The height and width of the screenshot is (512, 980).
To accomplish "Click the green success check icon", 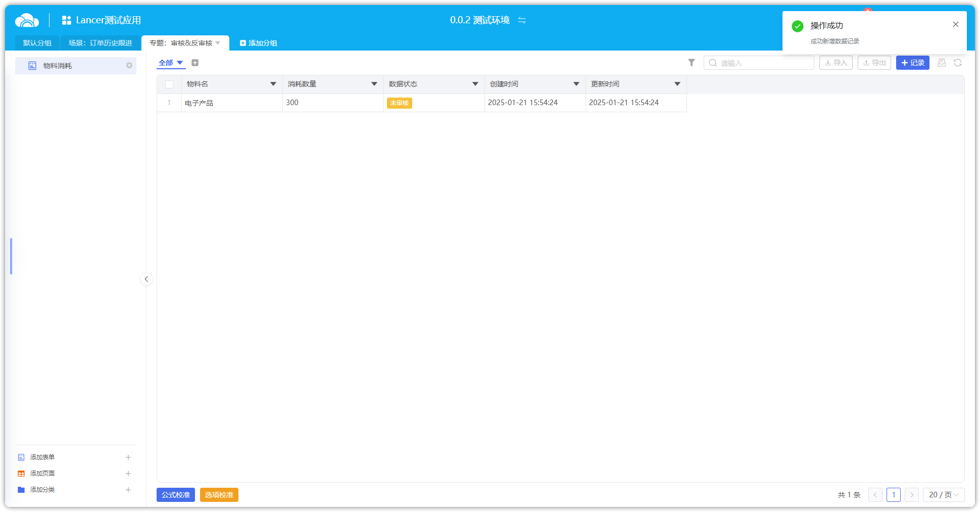I will (x=798, y=26).
